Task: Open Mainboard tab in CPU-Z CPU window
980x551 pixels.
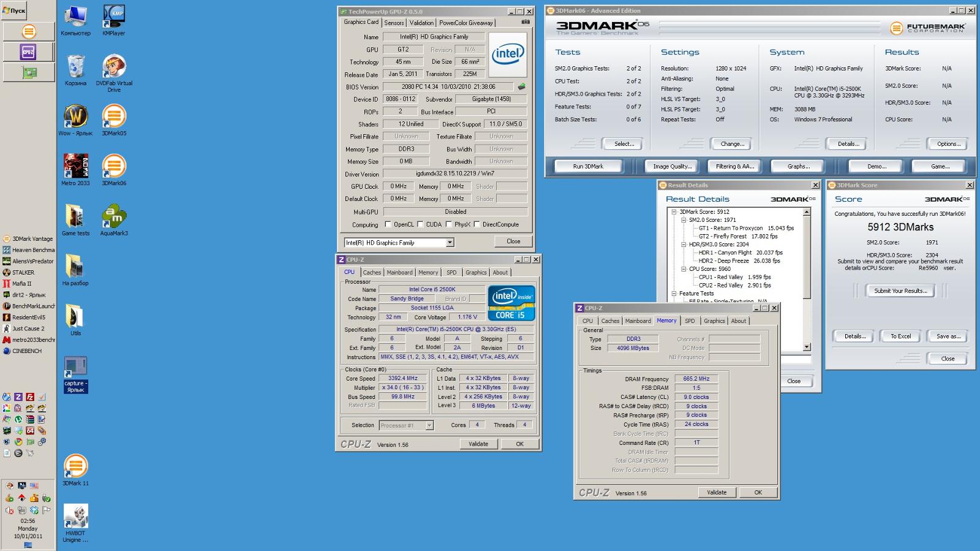Action: [399, 273]
